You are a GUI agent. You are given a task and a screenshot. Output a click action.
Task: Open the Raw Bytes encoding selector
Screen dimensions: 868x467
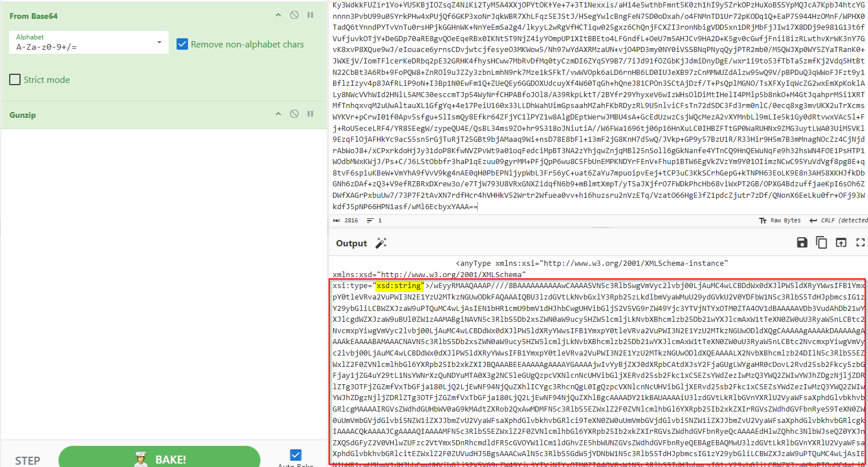point(780,221)
